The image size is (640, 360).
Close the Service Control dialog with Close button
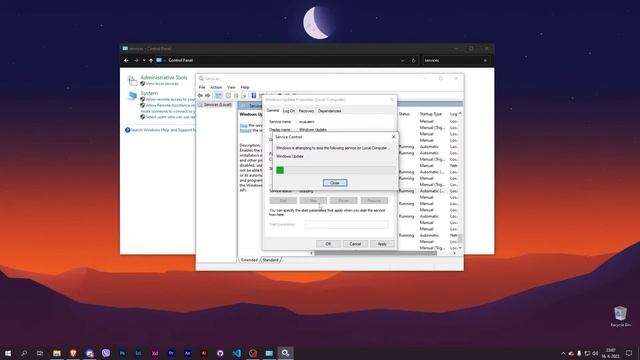click(335, 183)
